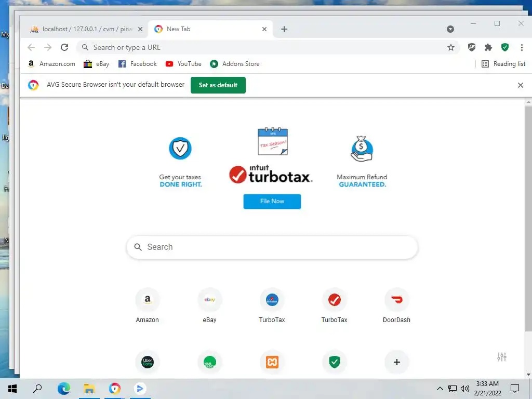Dismiss the default browser notification bar
532x399 pixels.
pyautogui.click(x=521, y=85)
